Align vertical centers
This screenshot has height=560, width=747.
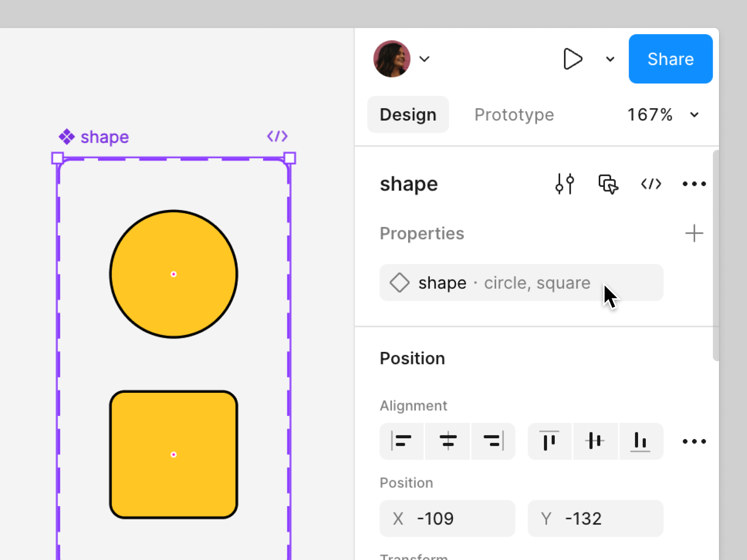point(595,441)
